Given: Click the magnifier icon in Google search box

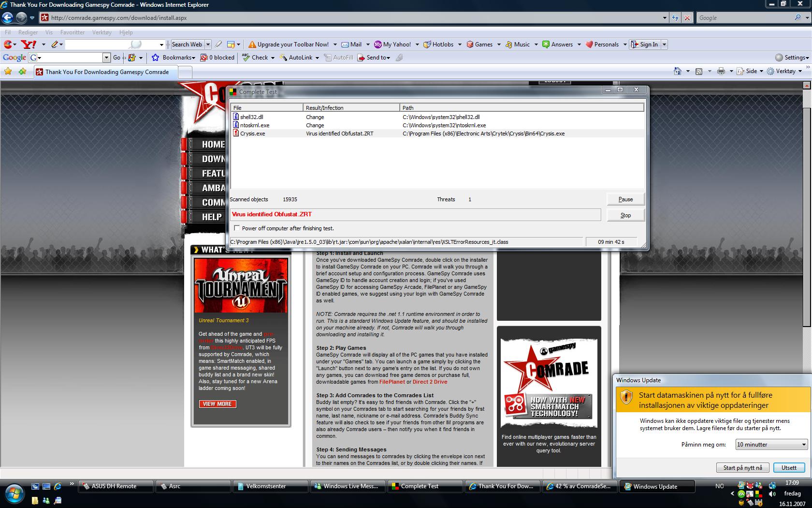Looking at the screenshot, I should click(x=797, y=18).
